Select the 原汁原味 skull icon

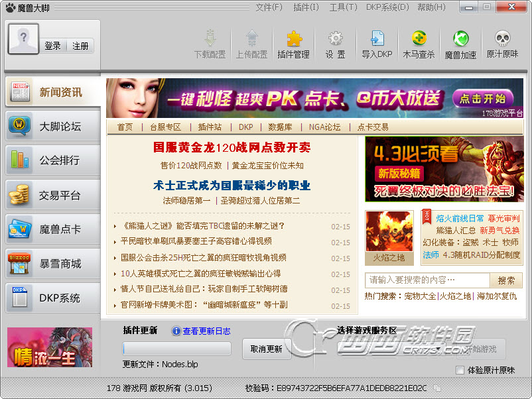tap(503, 38)
